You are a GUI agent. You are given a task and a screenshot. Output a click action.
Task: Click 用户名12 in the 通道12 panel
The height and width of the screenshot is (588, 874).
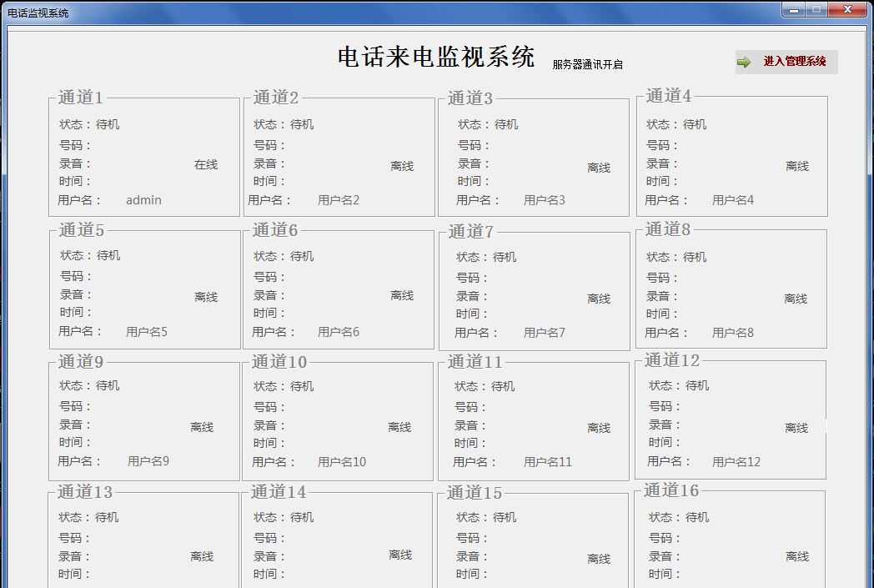coord(736,462)
